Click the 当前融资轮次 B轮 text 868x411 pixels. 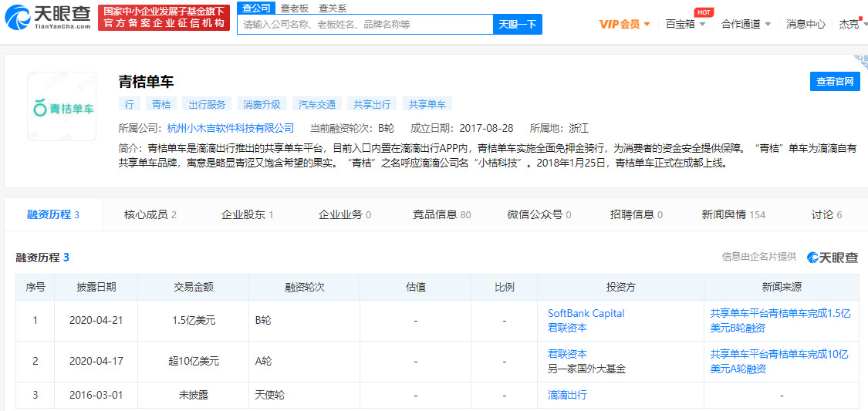pos(352,128)
